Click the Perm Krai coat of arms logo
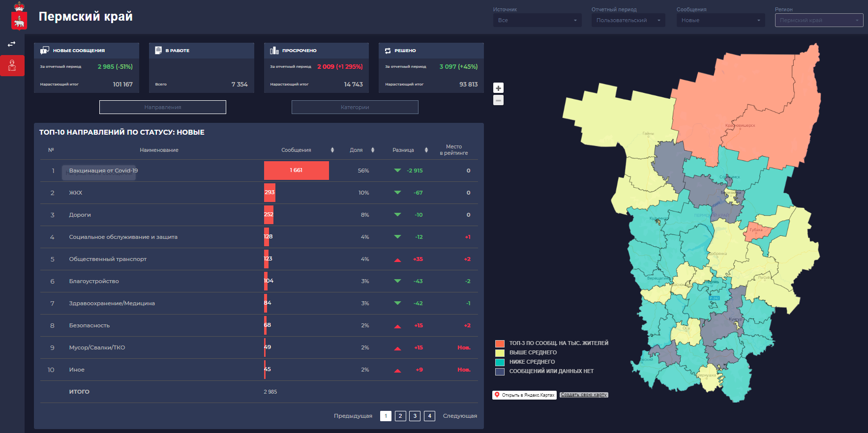The image size is (868, 433). pyautogui.click(x=19, y=16)
